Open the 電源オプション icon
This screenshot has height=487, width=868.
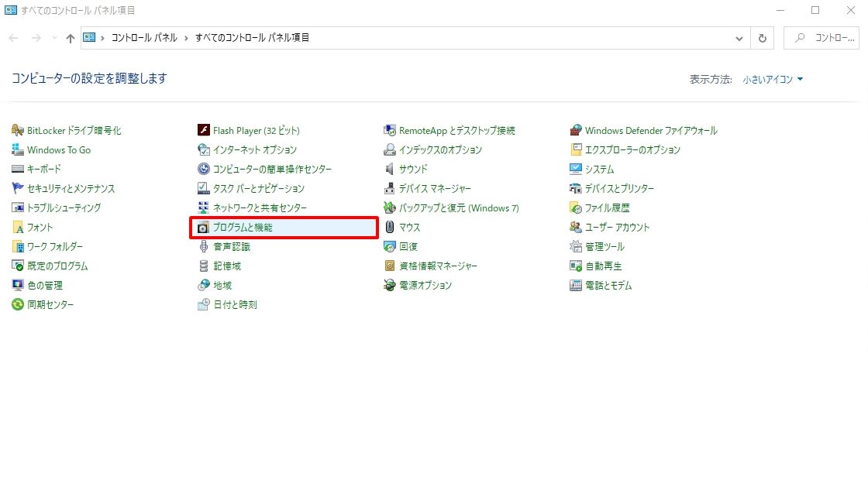point(390,285)
